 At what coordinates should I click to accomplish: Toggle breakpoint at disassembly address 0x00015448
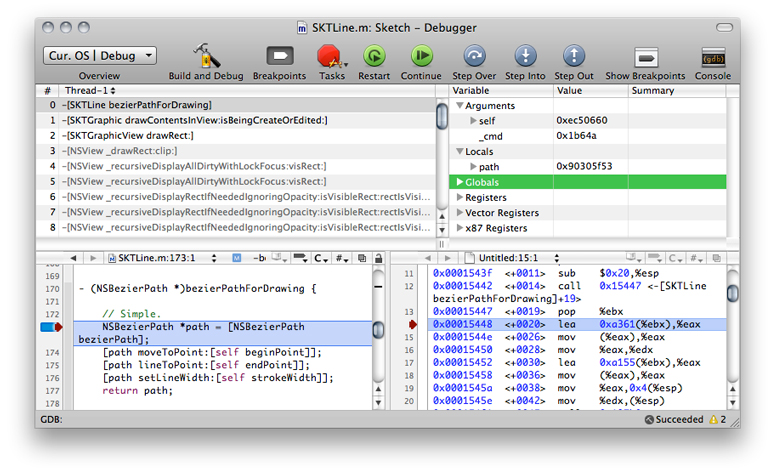[411, 324]
